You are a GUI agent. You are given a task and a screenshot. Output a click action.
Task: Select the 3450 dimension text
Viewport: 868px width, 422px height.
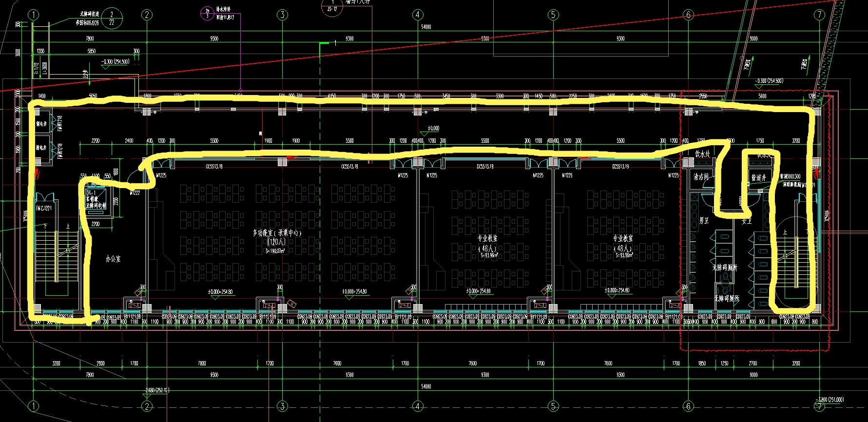(446, 96)
